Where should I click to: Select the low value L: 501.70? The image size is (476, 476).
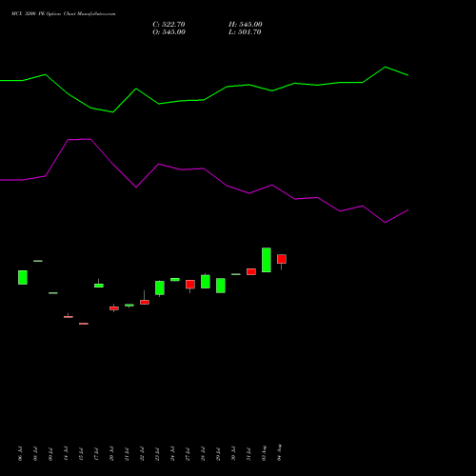click(x=245, y=32)
